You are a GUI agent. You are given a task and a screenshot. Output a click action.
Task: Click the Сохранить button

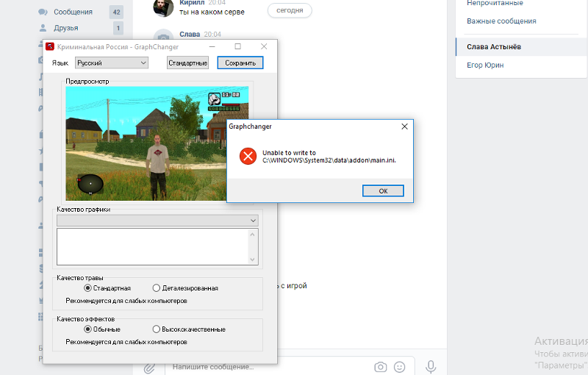pyautogui.click(x=240, y=63)
